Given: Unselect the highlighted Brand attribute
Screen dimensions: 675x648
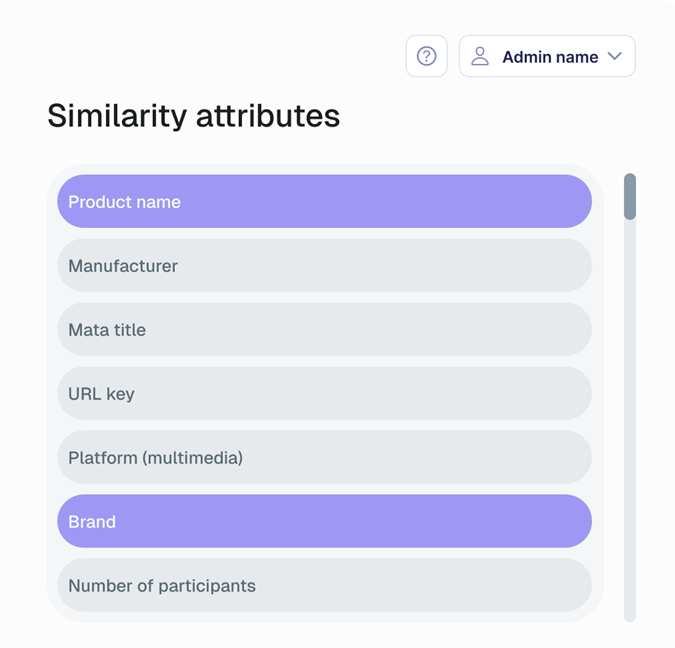Looking at the screenshot, I should [324, 521].
